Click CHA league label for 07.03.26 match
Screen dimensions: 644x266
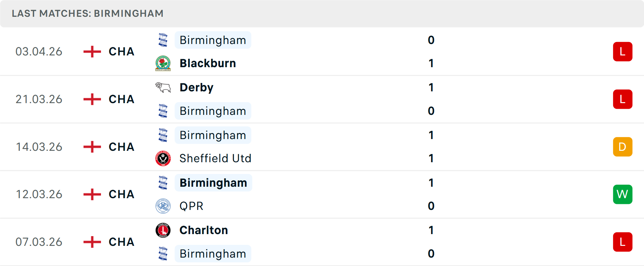121,242
